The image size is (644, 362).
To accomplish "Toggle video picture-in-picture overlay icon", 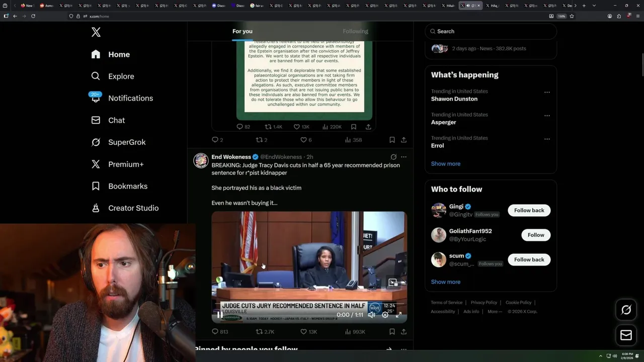I will pos(393,283).
